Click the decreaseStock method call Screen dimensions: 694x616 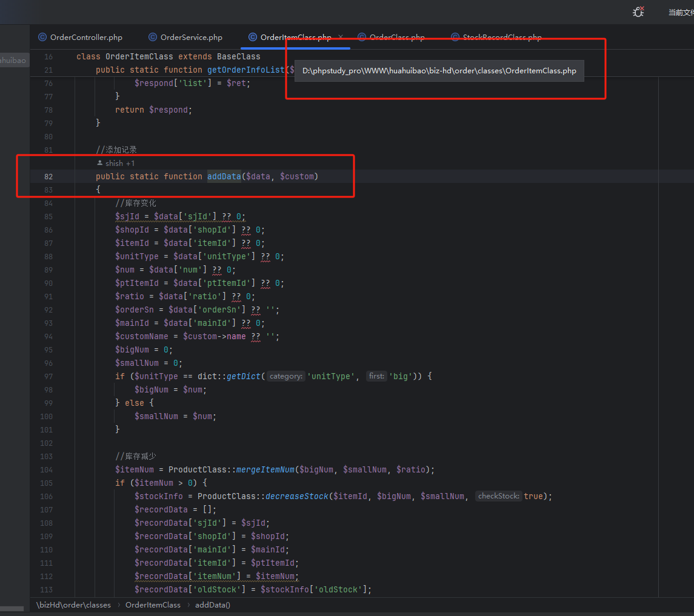(297, 496)
